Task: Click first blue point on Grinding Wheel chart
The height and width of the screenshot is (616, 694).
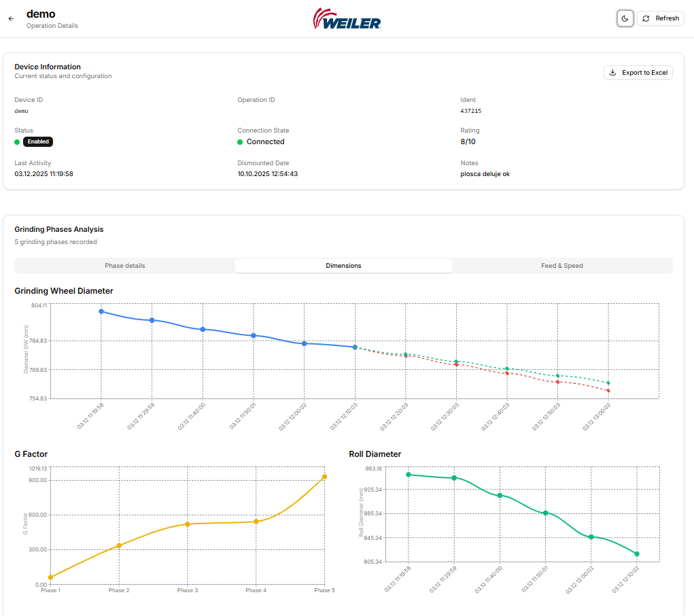Action: pos(101,311)
